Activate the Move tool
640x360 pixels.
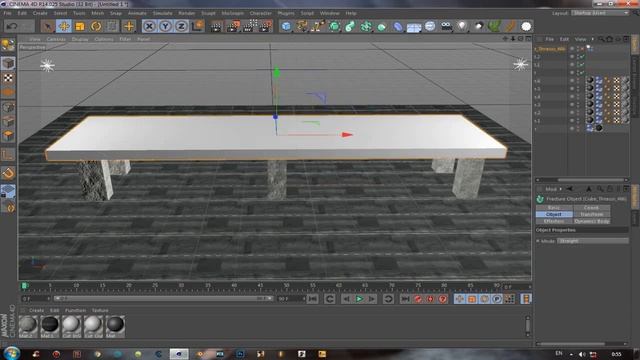coord(64,27)
